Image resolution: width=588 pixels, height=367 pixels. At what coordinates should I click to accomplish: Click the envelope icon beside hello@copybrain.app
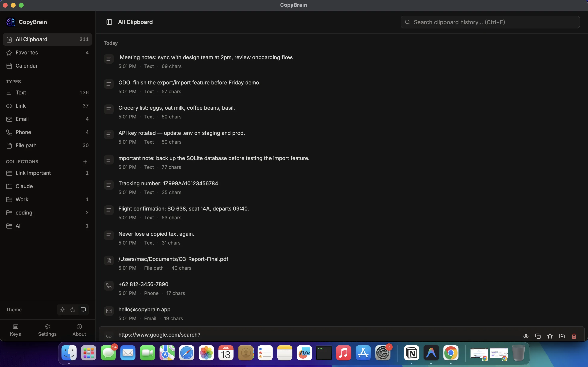tap(109, 311)
